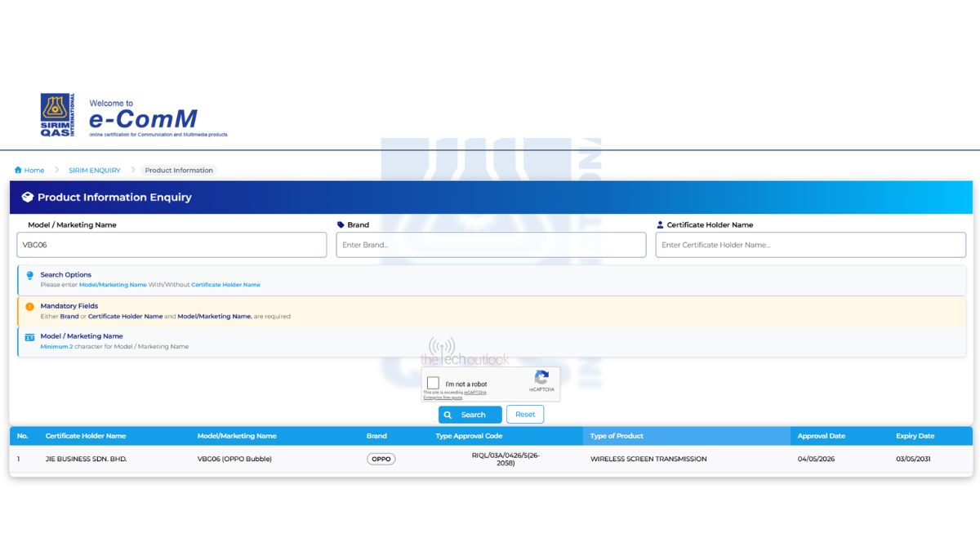Click the Type Approval Code column header
980x551 pixels.
pos(469,436)
